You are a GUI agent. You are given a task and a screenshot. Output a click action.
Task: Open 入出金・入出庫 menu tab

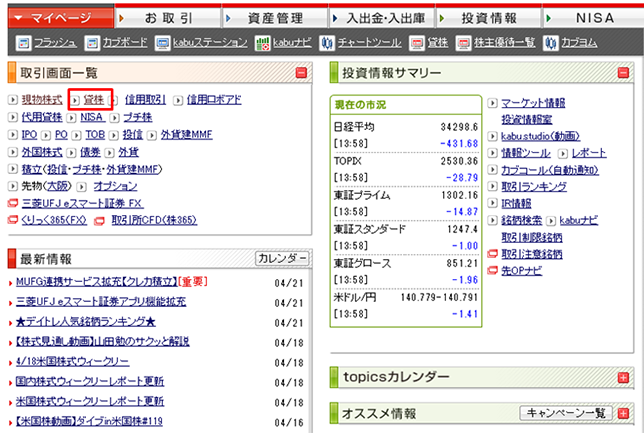tap(382, 18)
